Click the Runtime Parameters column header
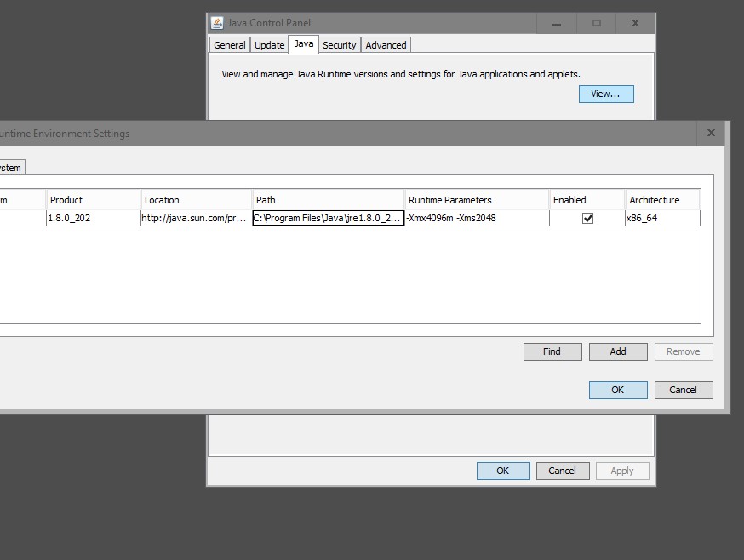Image resolution: width=744 pixels, height=560 pixels. pos(477,200)
